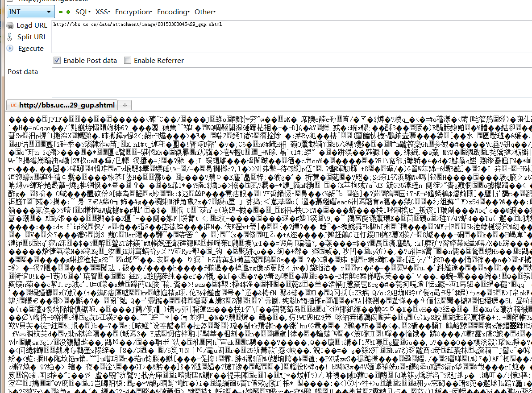Image resolution: width=532 pixels, height=393 pixels.
Task: Click Split URL button
Action: click(32, 37)
